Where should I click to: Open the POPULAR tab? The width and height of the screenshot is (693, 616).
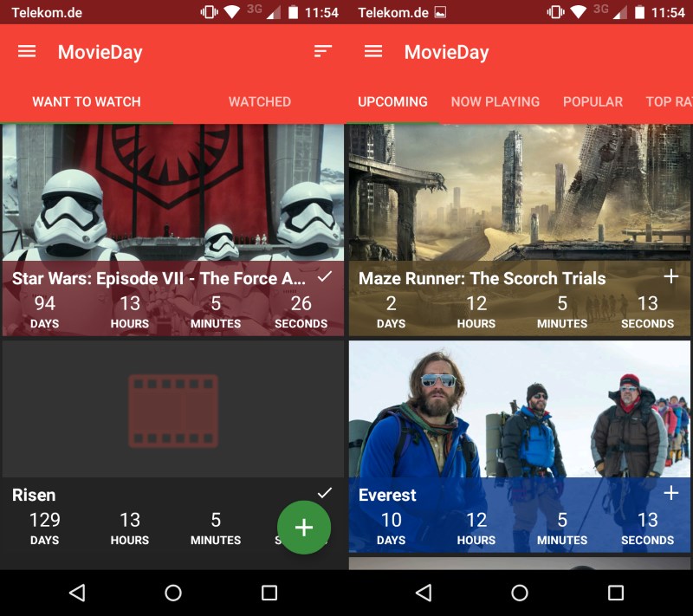tap(593, 101)
